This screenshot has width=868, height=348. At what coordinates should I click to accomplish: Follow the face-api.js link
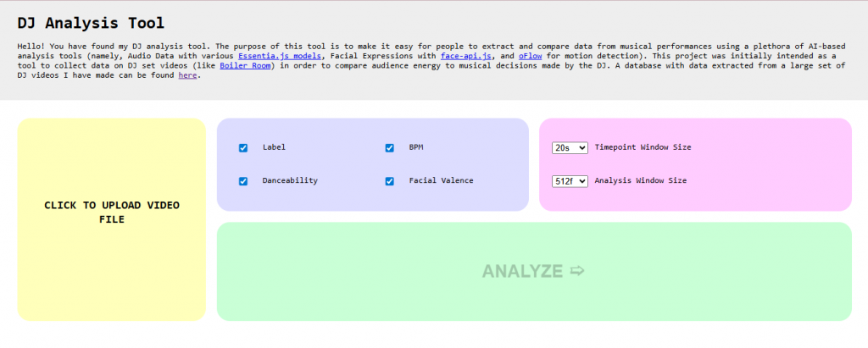[x=464, y=55]
